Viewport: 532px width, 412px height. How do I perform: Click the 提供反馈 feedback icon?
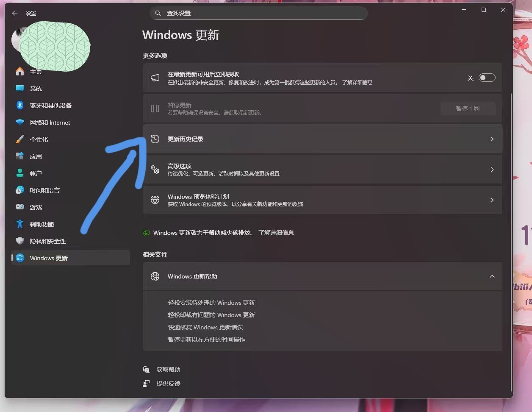tap(146, 384)
